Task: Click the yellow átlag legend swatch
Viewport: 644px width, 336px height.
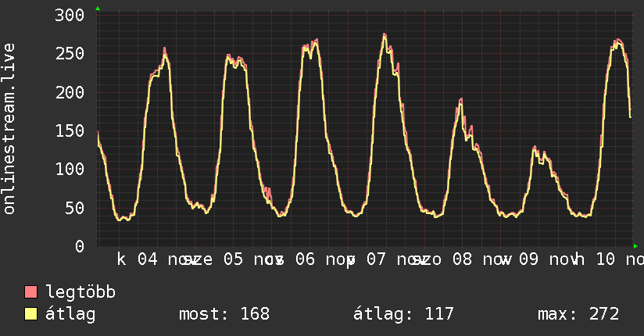Action: pos(31,314)
